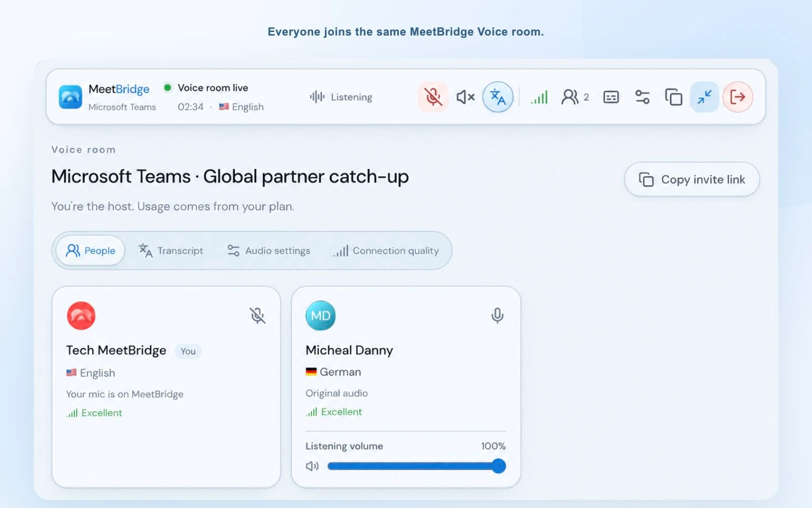Click the "Voice room live" status text
812x508 pixels.
pos(213,87)
